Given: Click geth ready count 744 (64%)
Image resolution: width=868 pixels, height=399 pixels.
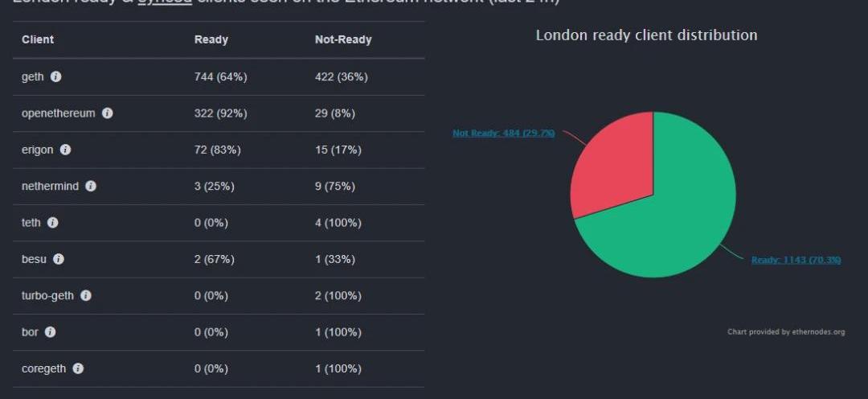Looking at the screenshot, I should click(x=221, y=77).
